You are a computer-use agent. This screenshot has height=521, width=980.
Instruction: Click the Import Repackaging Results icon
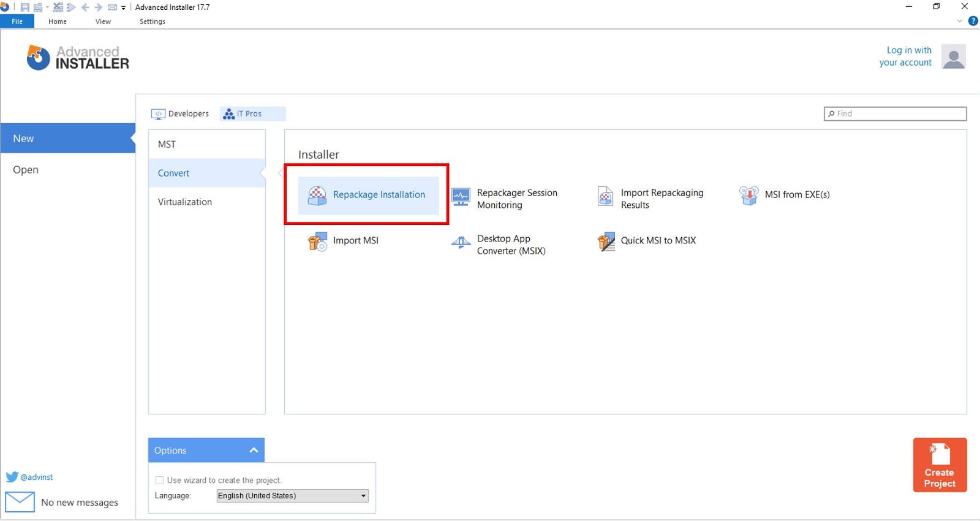(x=605, y=196)
